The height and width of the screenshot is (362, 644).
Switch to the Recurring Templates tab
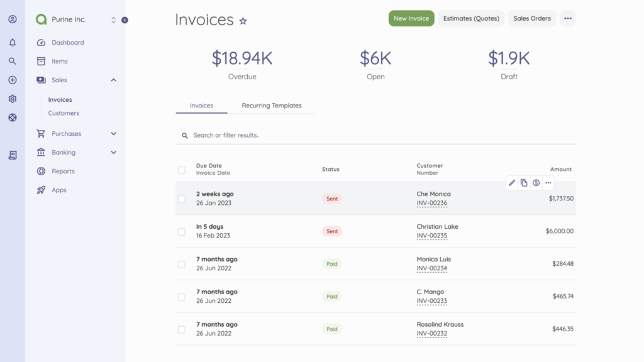pos(272,106)
